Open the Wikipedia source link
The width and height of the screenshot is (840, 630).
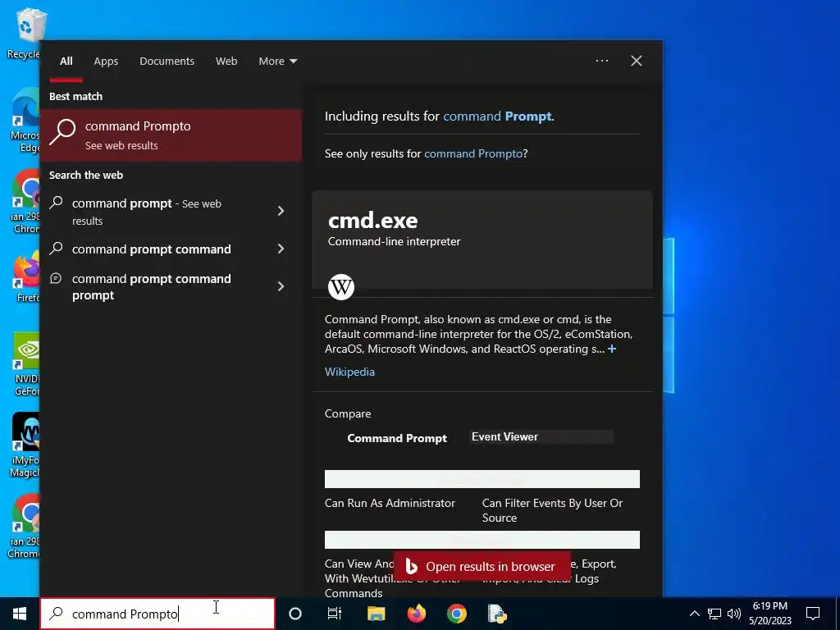349,372
